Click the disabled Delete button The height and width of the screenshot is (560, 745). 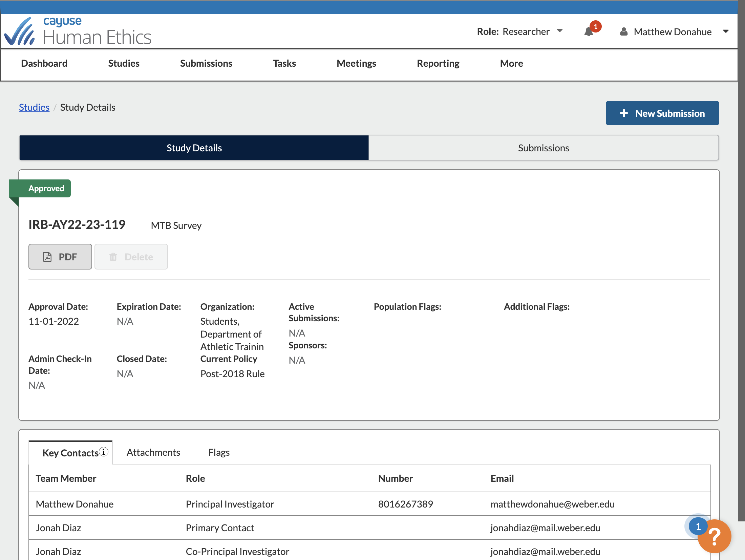point(131,257)
